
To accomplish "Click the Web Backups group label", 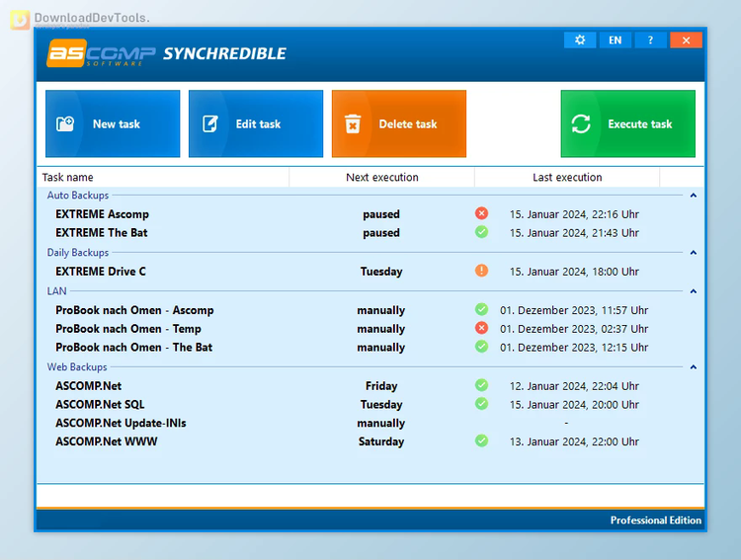I will click(x=76, y=366).
